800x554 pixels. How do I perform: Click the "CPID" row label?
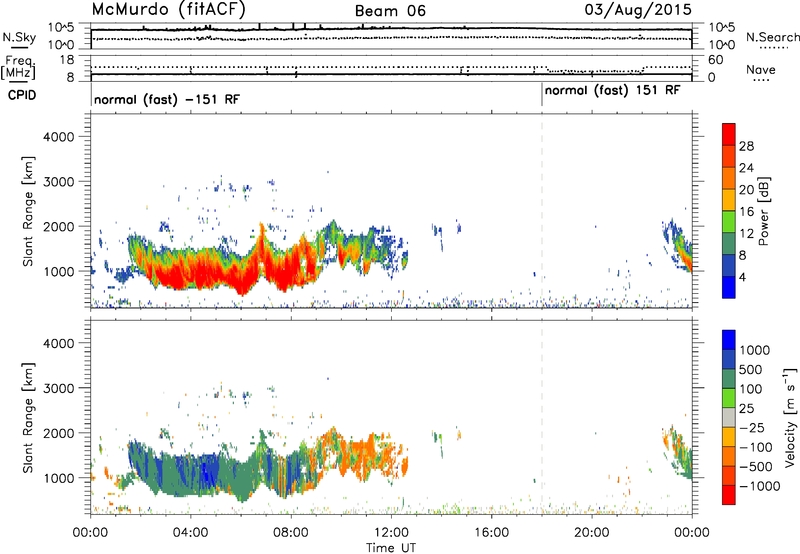click(x=22, y=95)
